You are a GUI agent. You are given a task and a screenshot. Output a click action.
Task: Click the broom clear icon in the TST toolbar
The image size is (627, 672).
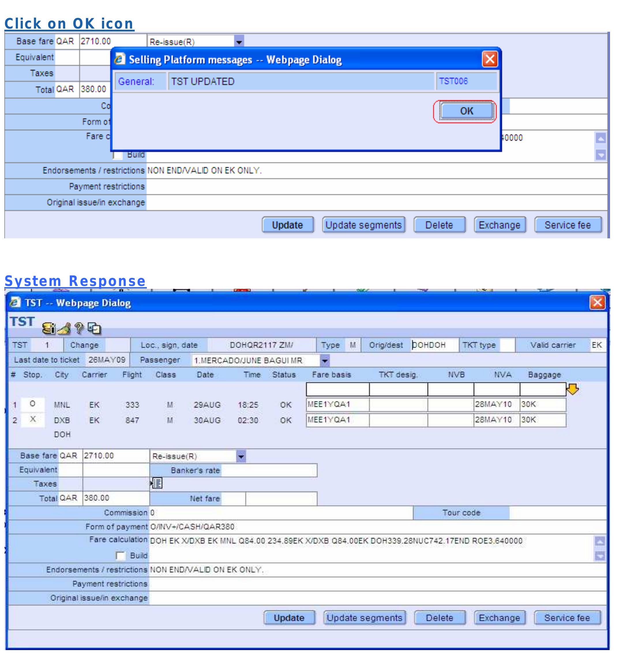click(64, 328)
